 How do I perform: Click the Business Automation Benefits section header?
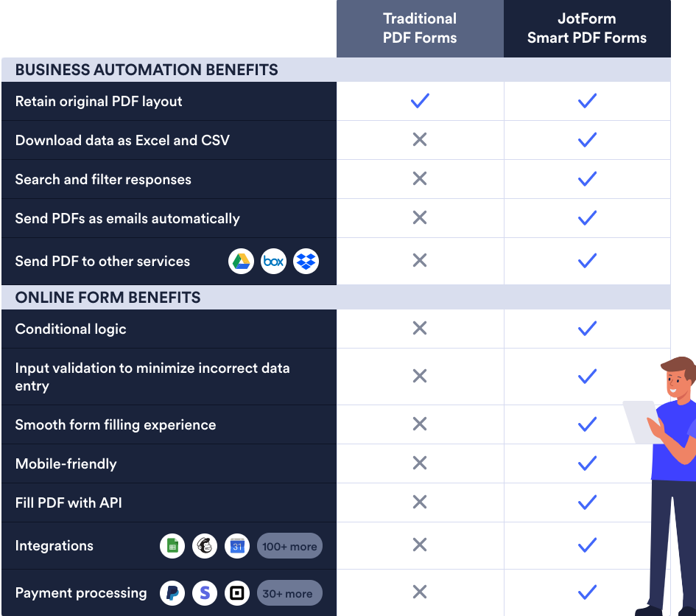(147, 70)
